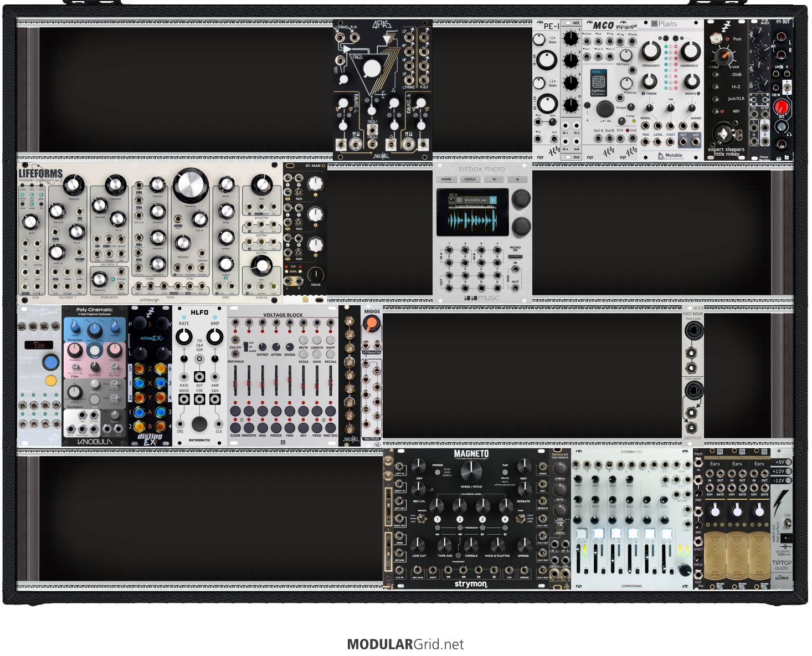Click the master knob on ST-MAR
Screen dimensions: 812x656
coord(316,274)
